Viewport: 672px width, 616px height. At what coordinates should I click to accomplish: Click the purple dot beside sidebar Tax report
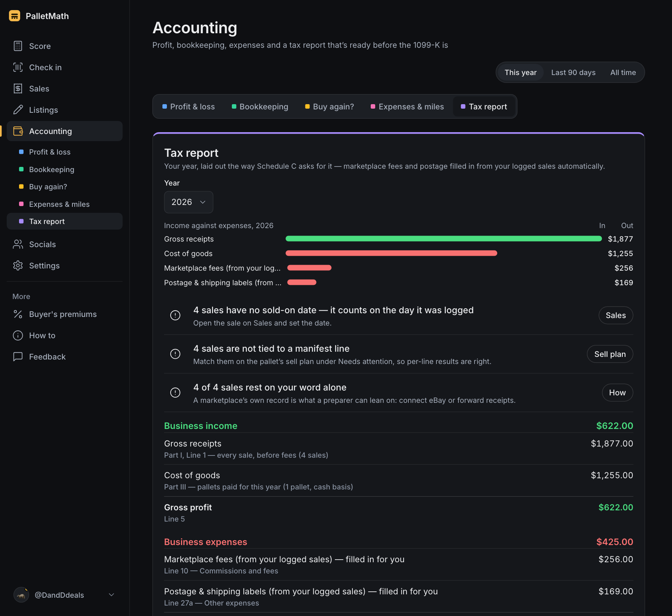[x=21, y=221]
